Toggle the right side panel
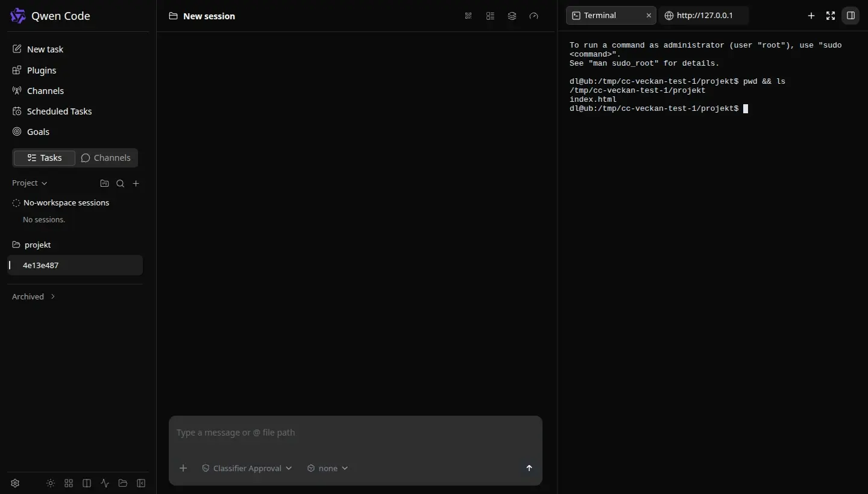The image size is (868, 494). [851, 16]
